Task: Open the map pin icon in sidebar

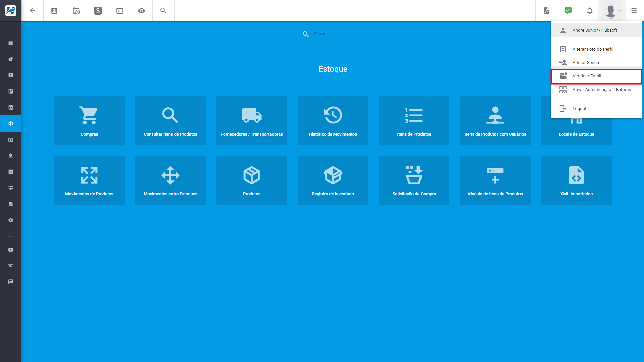Action: (x=11, y=156)
